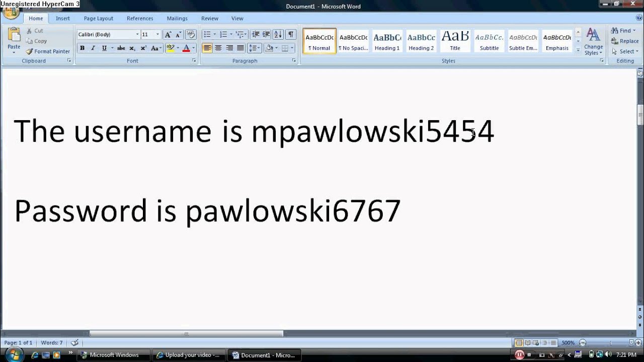Paste clipboard contents with the Paste icon

[14, 35]
